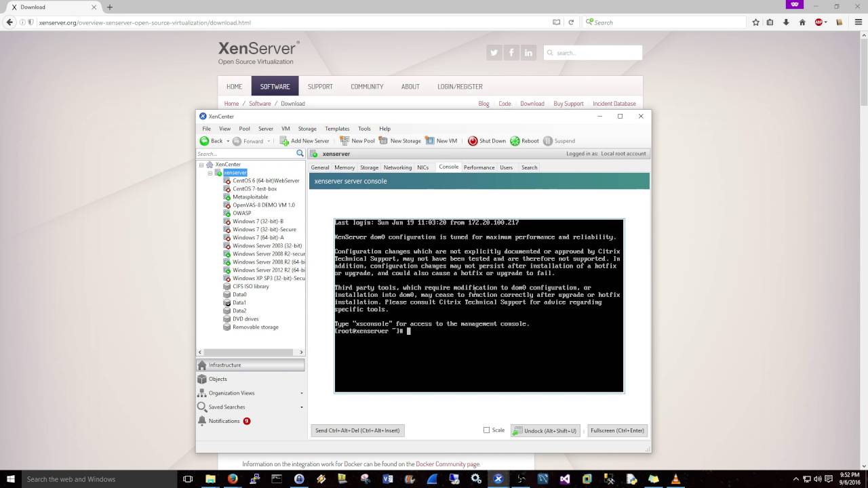868x488 pixels.
Task: Click the search magnifier in XenCenter tree
Action: (x=300, y=154)
